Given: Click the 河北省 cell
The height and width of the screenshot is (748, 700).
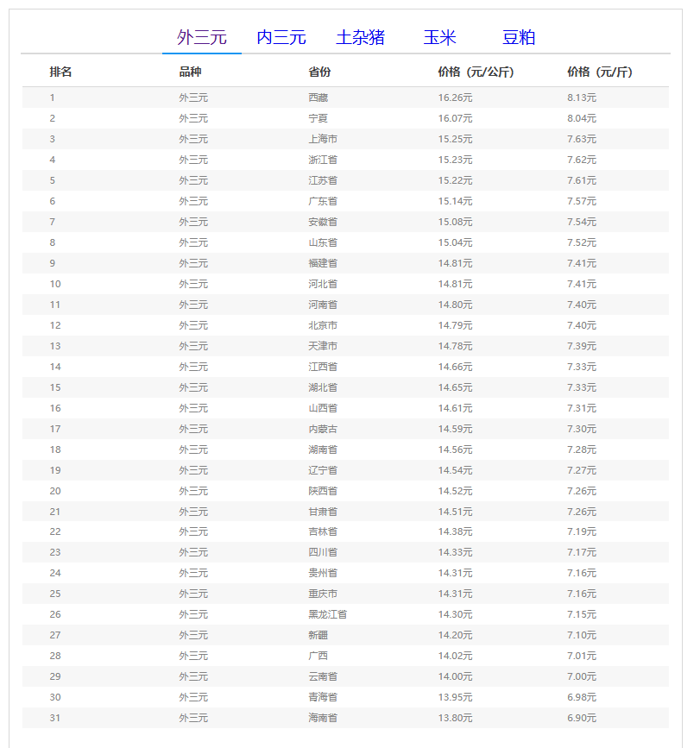Looking at the screenshot, I should coord(323,285).
